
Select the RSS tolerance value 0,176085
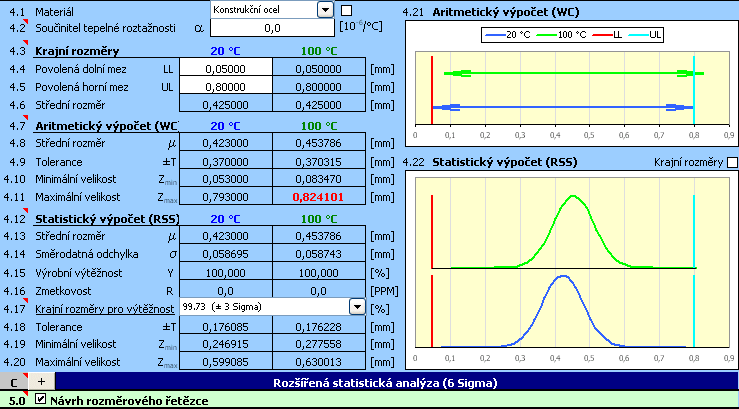point(225,327)
